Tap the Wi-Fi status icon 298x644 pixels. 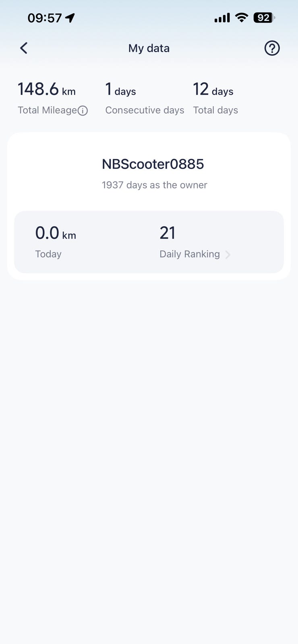(x=242, y=17)
